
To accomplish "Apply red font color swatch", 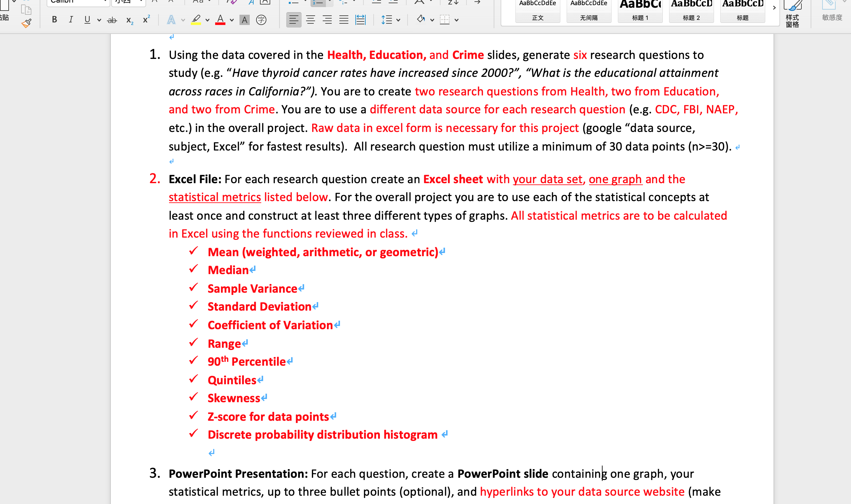I will click(x=220, y=20).
